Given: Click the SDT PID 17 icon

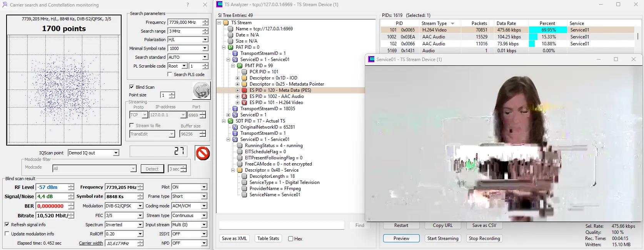Looking at the screenshot, I should 230,121.
